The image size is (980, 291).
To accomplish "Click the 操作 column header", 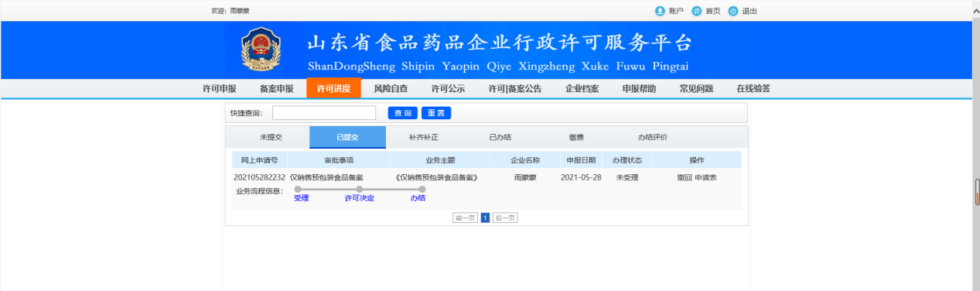I will tap(696, 160).
